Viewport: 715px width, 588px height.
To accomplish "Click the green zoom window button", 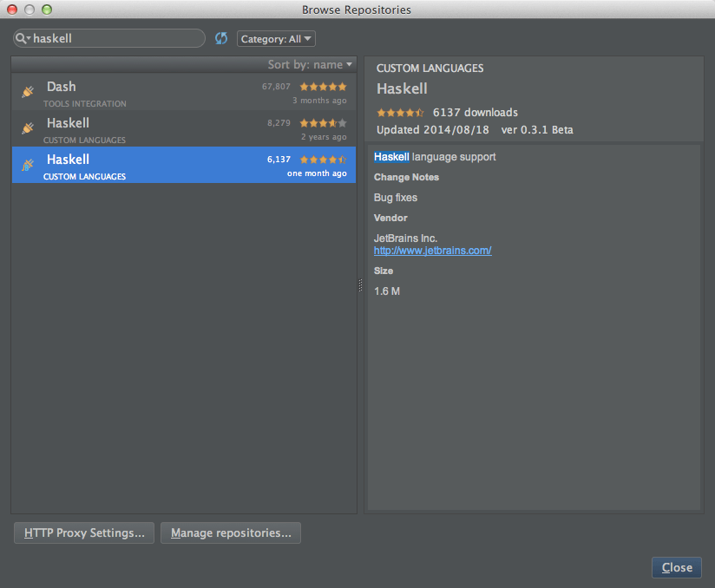I will coord(47,10).
